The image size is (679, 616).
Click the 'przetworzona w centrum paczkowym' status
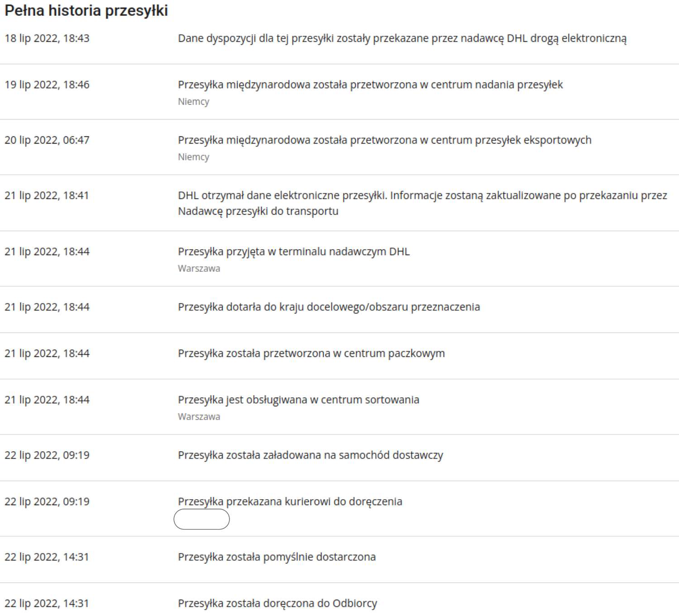tap(311, 354)
